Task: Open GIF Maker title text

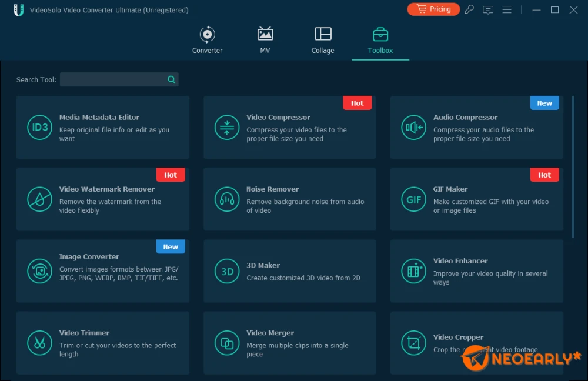Action: tap(450, 189)
